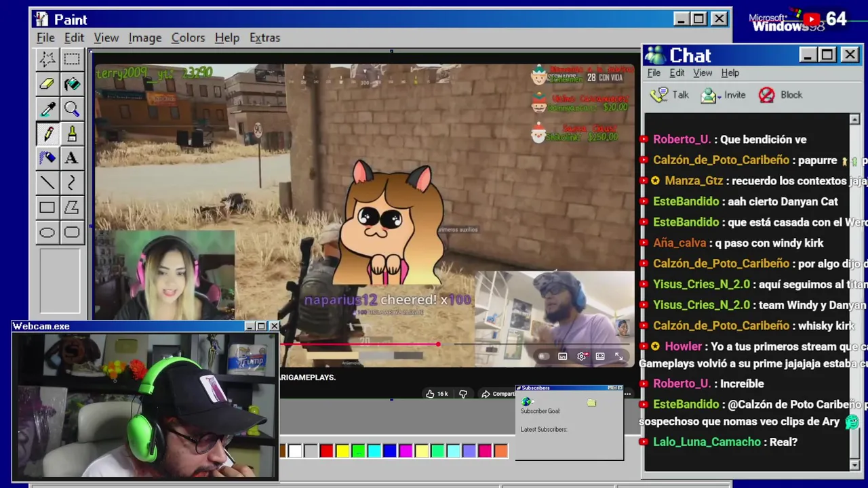Open the Chat window View menu

point(703,73)
